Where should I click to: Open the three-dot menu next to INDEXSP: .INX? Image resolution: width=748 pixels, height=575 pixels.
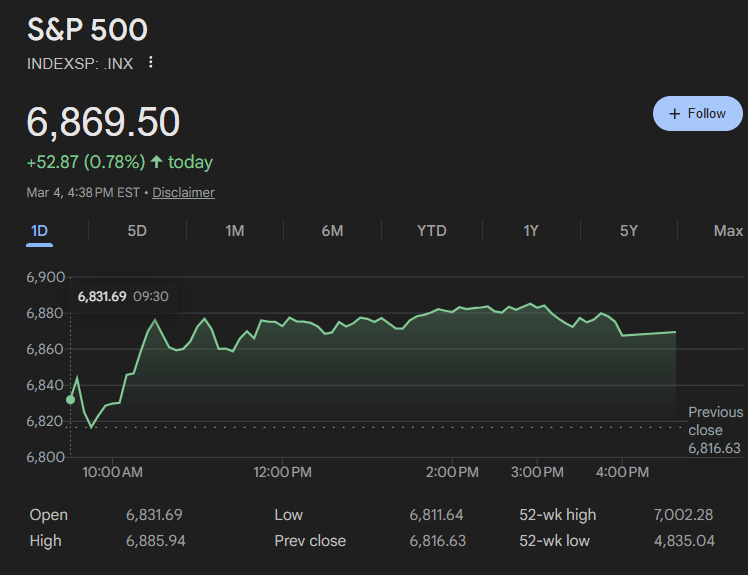(x=150, y=62)
